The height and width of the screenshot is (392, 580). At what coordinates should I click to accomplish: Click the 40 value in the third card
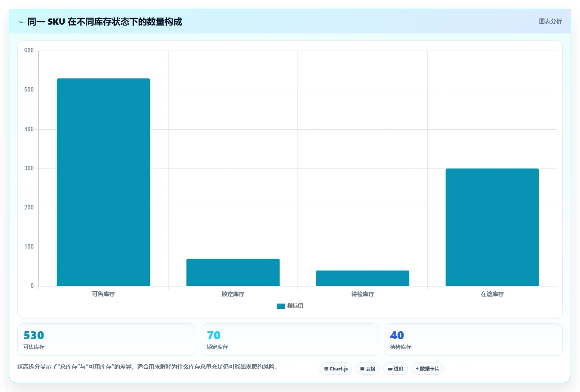pos(397,336)
